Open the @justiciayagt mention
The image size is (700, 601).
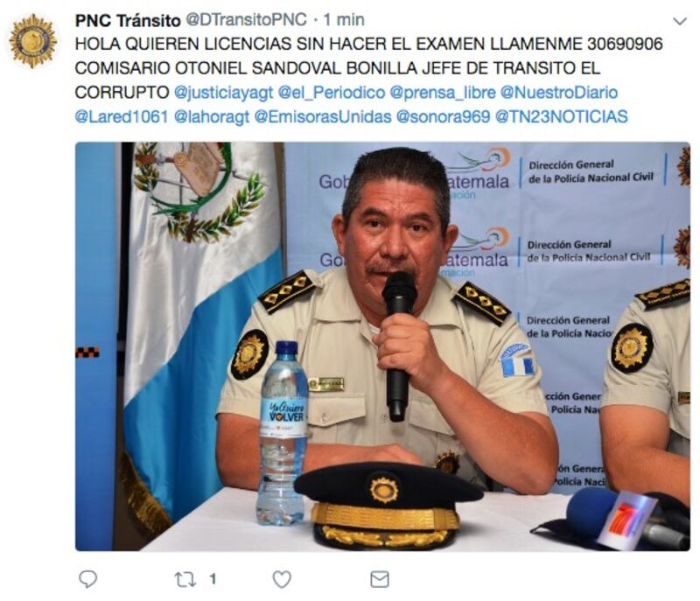point(223,93)
